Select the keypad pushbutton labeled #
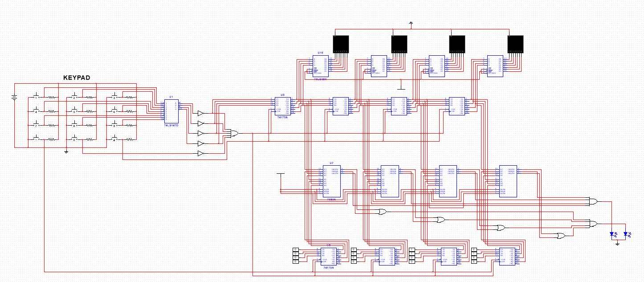This screenshot has height=282, width=644. [114, 138]
